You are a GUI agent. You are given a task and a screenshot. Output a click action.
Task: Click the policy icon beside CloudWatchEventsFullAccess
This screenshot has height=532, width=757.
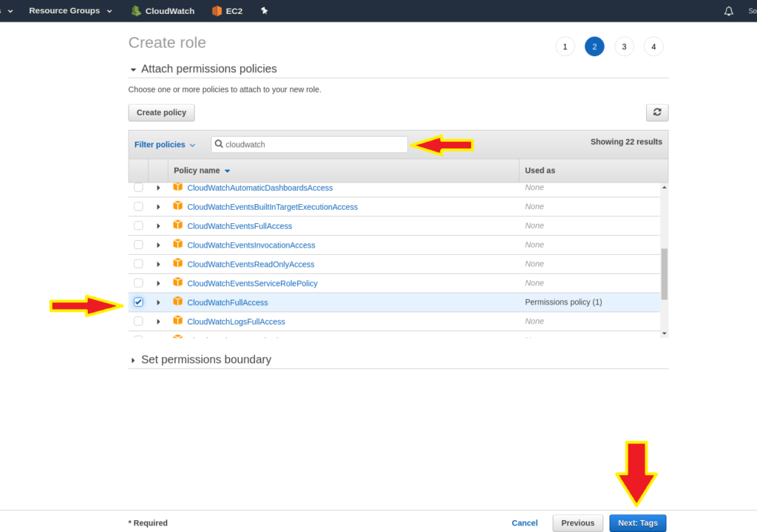click(177, 225)
